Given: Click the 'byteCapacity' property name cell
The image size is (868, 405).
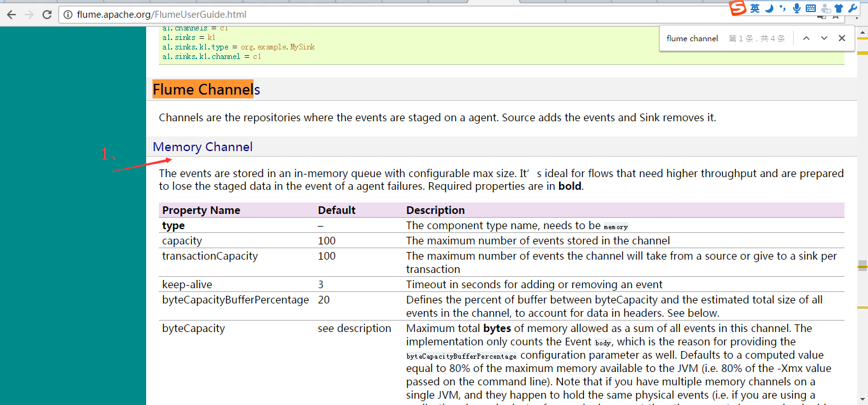Looking at the screenshot, I should coord(193,328).
